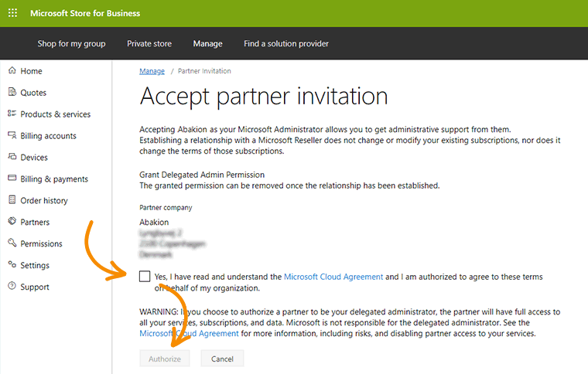Open Settings in the sidebar

point(35,265)
